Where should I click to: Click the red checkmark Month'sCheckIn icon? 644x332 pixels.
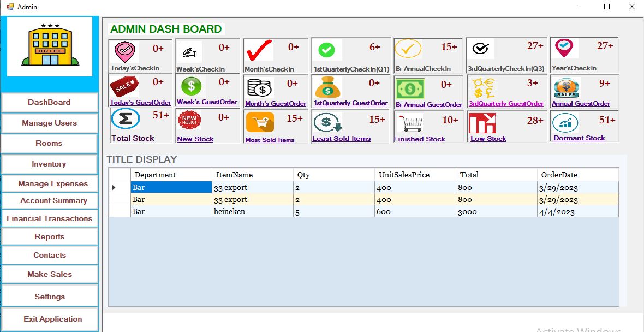point(259,51)
